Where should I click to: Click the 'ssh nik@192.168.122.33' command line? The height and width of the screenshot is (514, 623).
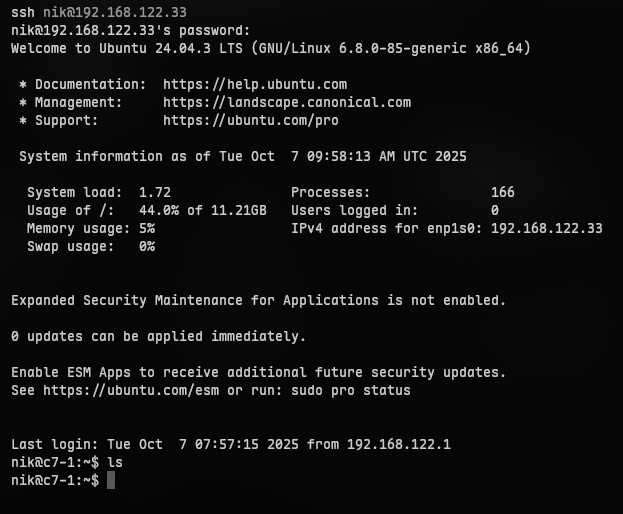(99, 13)
